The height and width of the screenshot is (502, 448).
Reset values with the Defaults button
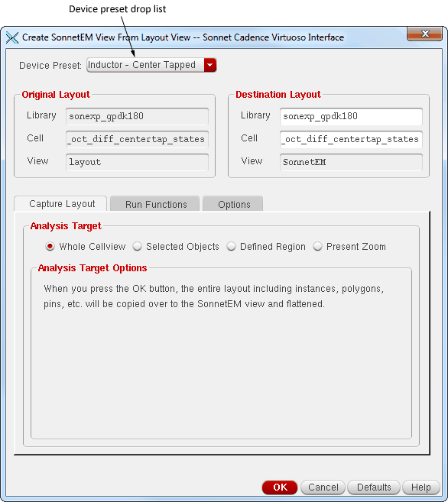click(x=374, y=487)
